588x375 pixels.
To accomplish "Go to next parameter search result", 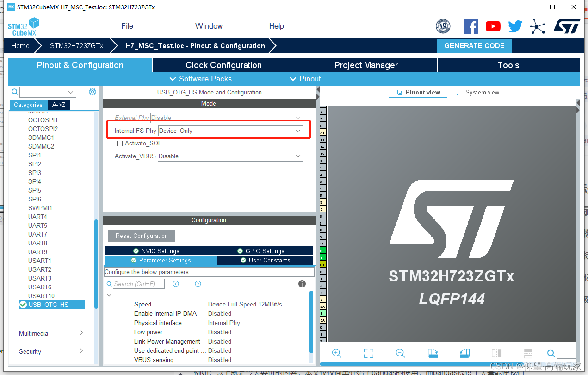I will [x=198, y=284].
